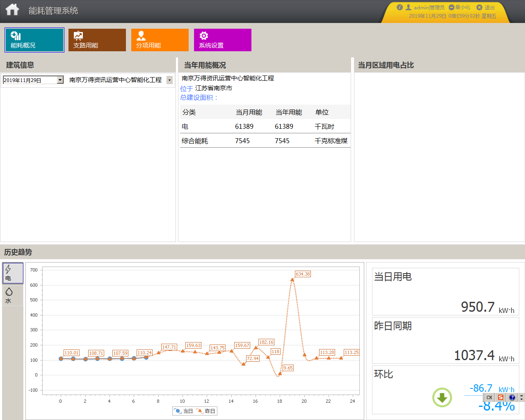Click the 当月区域用电占比 panel header
Viewport: 525px width, 420px height.
[x=386, y=65]
